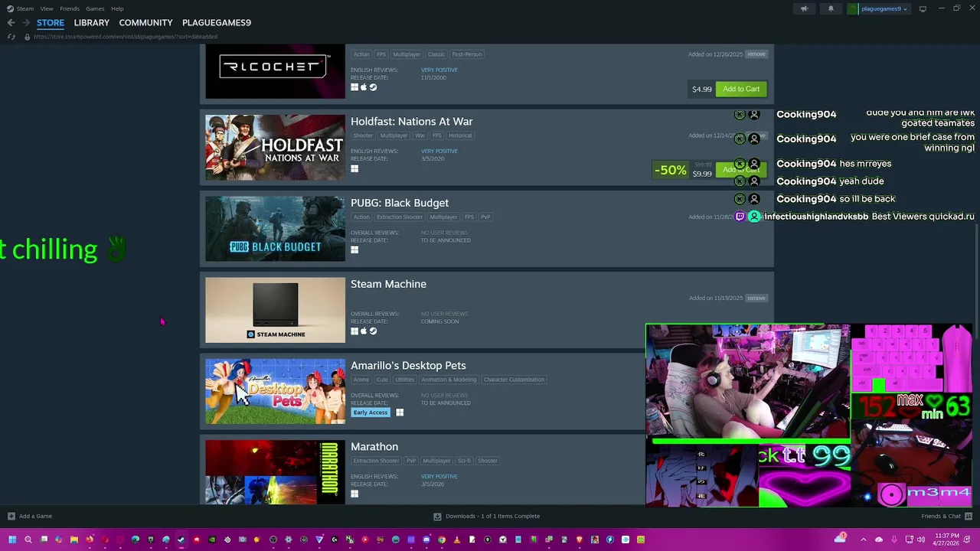Click the Steam icon in the taskbar
The width and height of the screenshot is (980, 551).
coord(181,540)
